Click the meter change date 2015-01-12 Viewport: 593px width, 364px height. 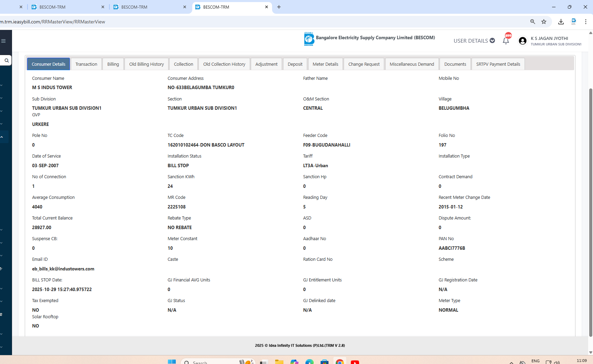pos(451,207)
